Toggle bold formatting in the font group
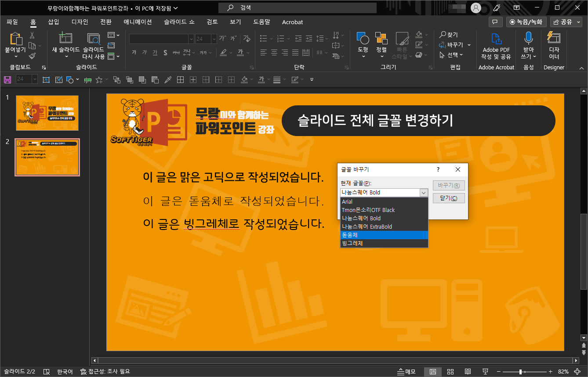Viewport: 588px width, 377px height. (x=134, y=52)
